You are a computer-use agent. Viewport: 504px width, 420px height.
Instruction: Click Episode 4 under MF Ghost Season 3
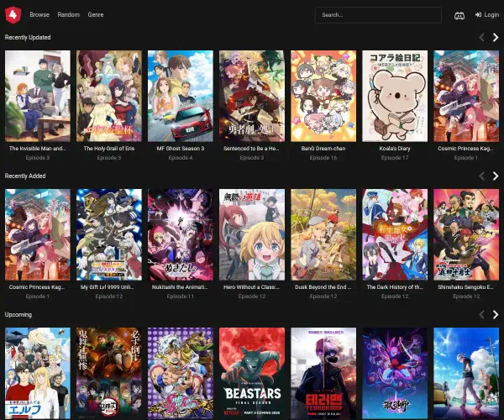click(x=181, y=158)
